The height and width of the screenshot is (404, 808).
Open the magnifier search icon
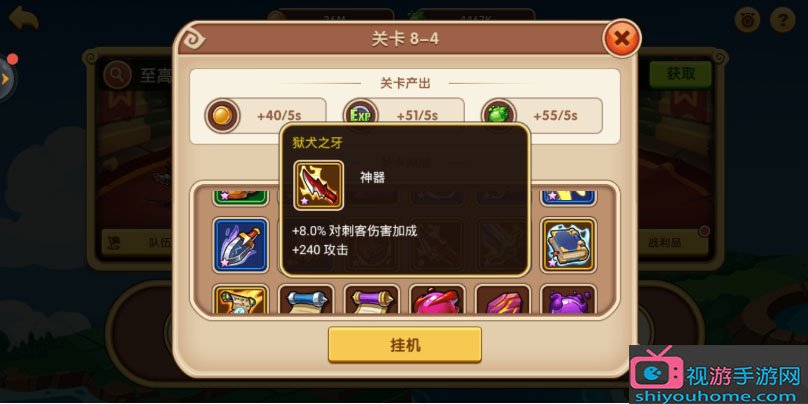(117, 76)
